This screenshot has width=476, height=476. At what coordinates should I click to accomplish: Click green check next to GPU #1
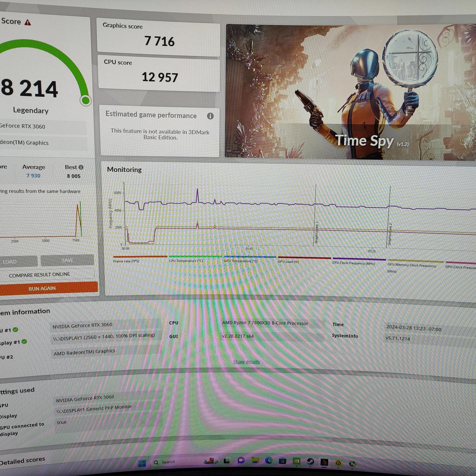click(x=15, y=329)
